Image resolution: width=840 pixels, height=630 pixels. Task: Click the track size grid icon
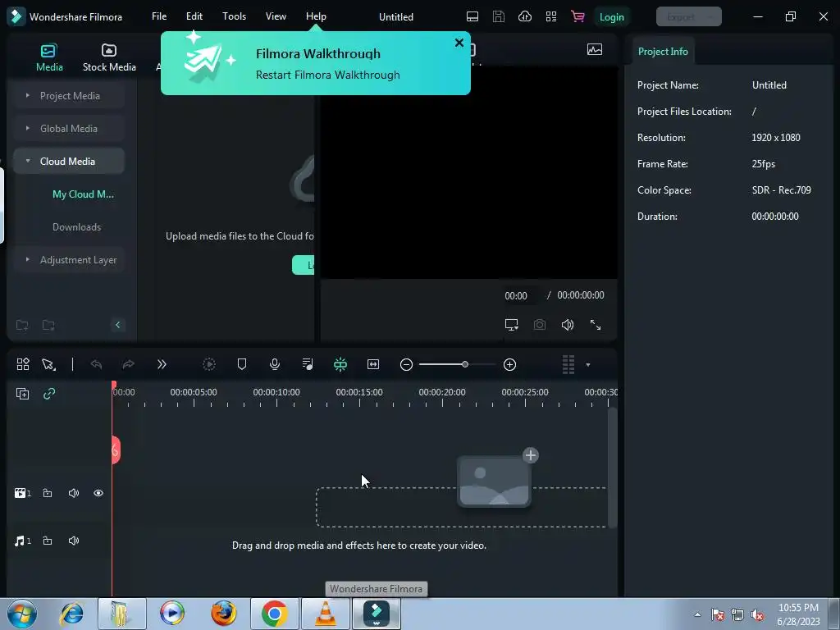[x=568, y=364]
